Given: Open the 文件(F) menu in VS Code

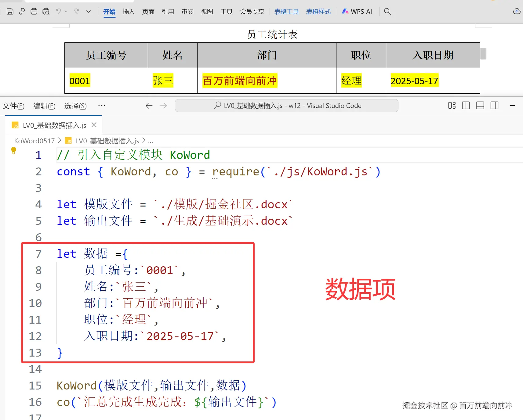Looking at the screenshot, I should 14,106.
